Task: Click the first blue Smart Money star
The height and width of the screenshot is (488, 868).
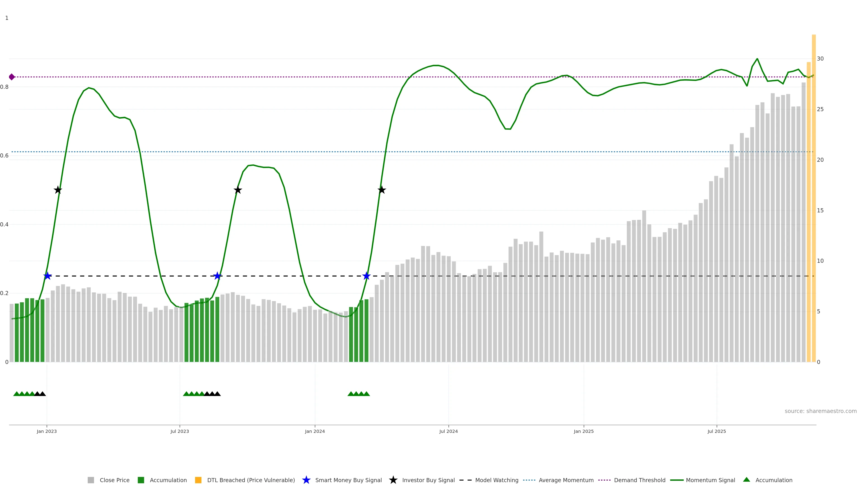Action: coord(47,276)
